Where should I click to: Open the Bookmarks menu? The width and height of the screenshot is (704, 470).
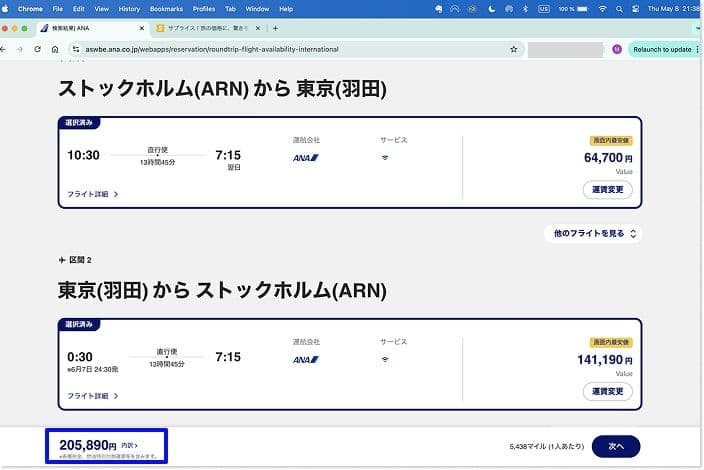coord(166,8)
